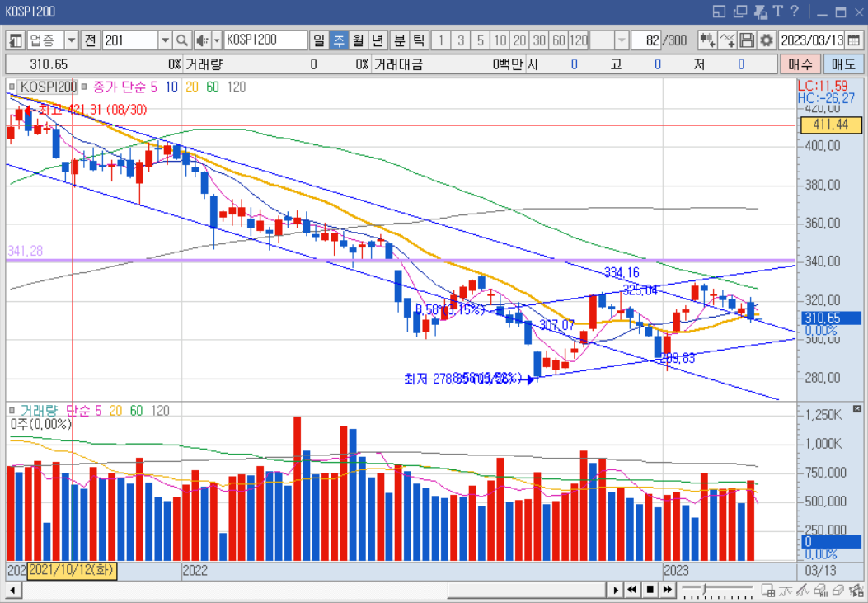Close the volume pane with its small x
Viewport: 868px width, 603px height.
coord(857,409)
